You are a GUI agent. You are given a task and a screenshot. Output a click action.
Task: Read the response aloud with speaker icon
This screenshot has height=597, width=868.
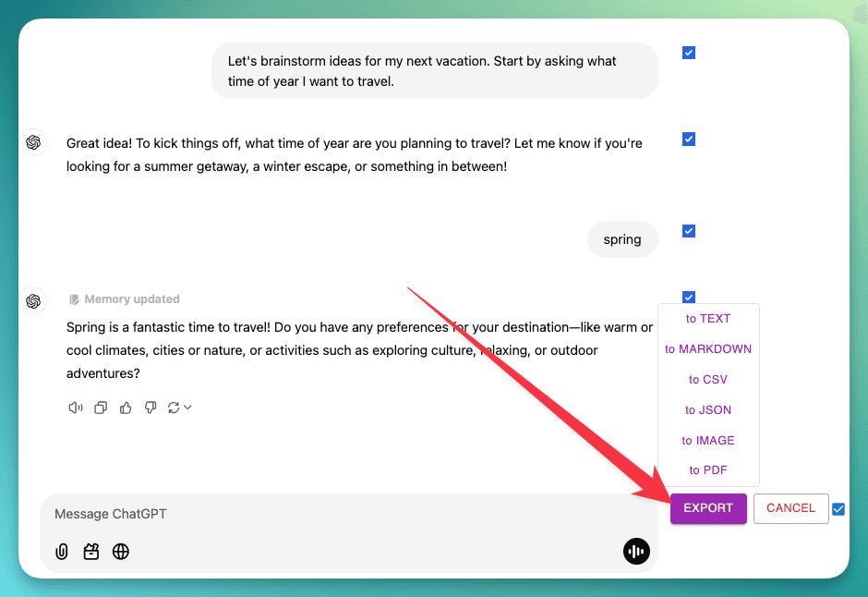75,407
